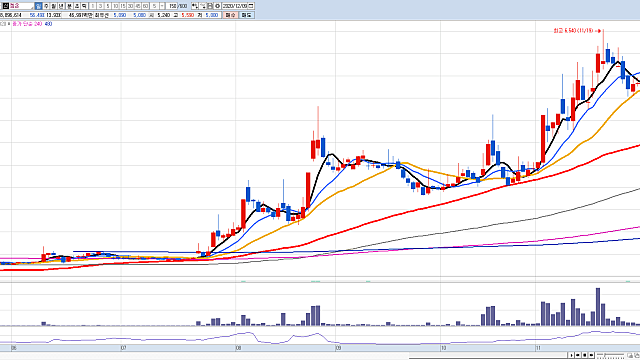Open chart settings gear icon
640x360 pixels.
coord(217,6)
